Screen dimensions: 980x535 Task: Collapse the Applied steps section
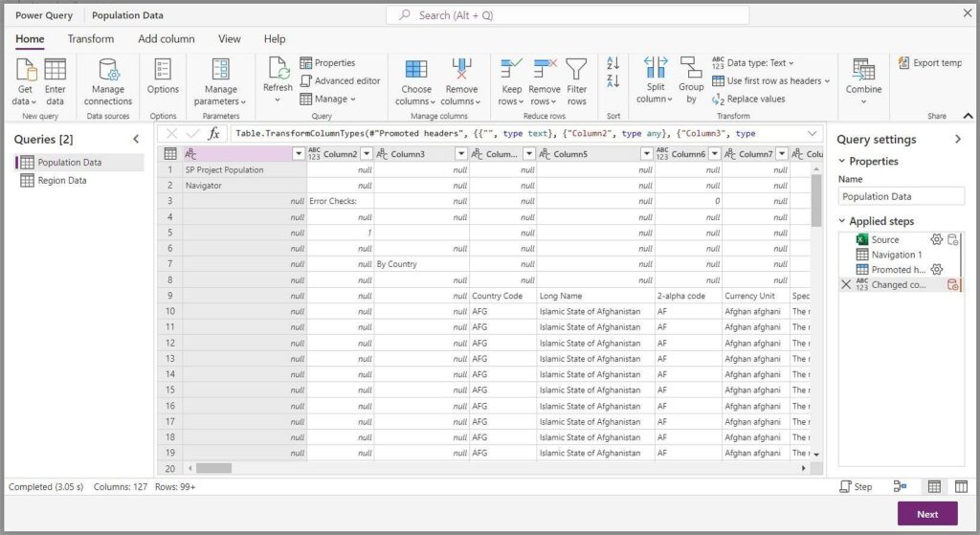pos(841,221)
